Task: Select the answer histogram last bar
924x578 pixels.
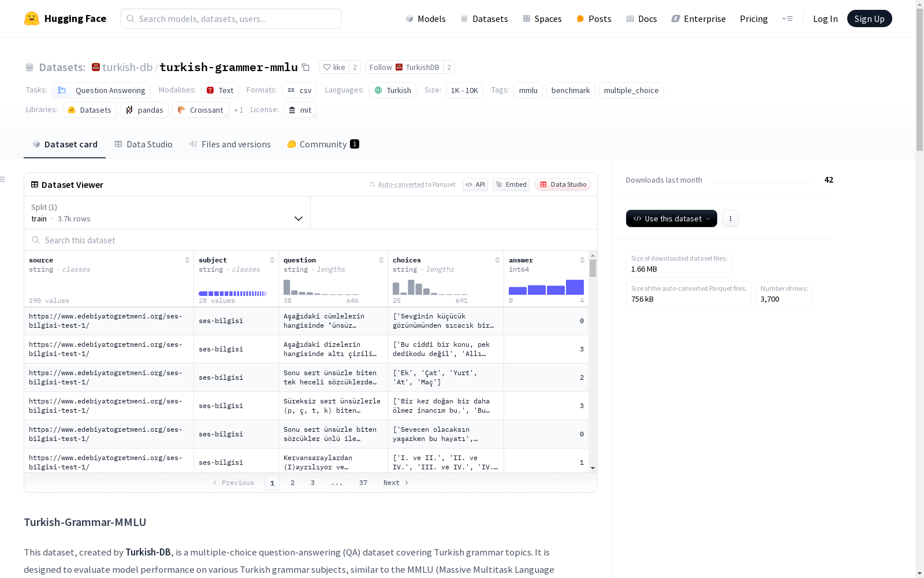Action: (575, 287)
